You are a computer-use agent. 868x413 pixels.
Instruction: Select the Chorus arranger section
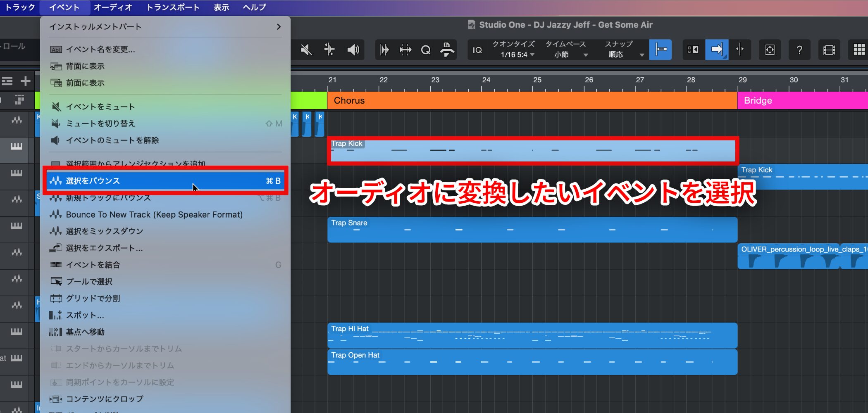tap(532, 100)
